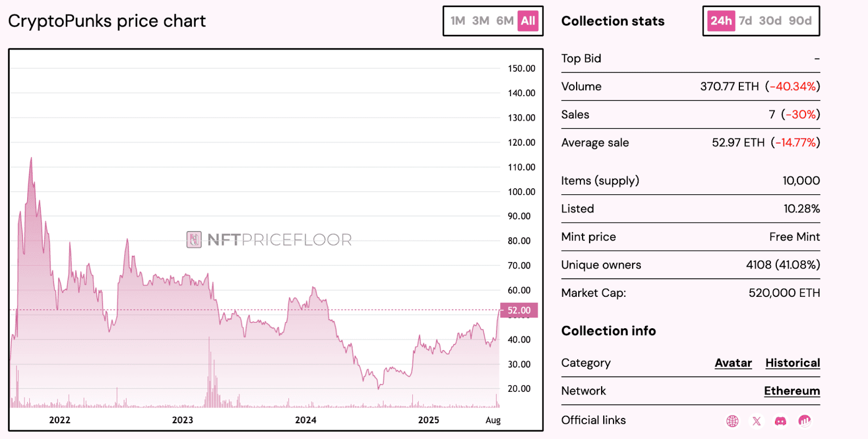868x439 pixels.
Task: Click the 10,000 items supply value
Action: click(801, 181)
